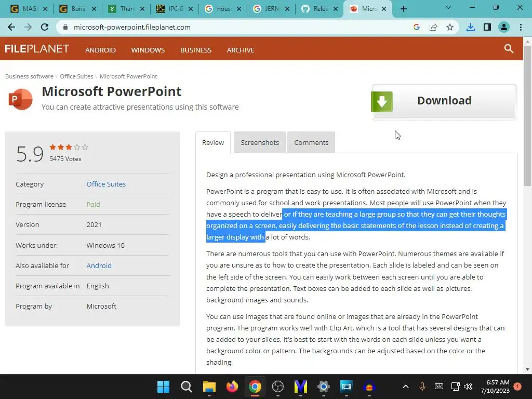This screenshot has width=532, height=399.
Task: Share this page via share icon
Action: coord(433,27)
